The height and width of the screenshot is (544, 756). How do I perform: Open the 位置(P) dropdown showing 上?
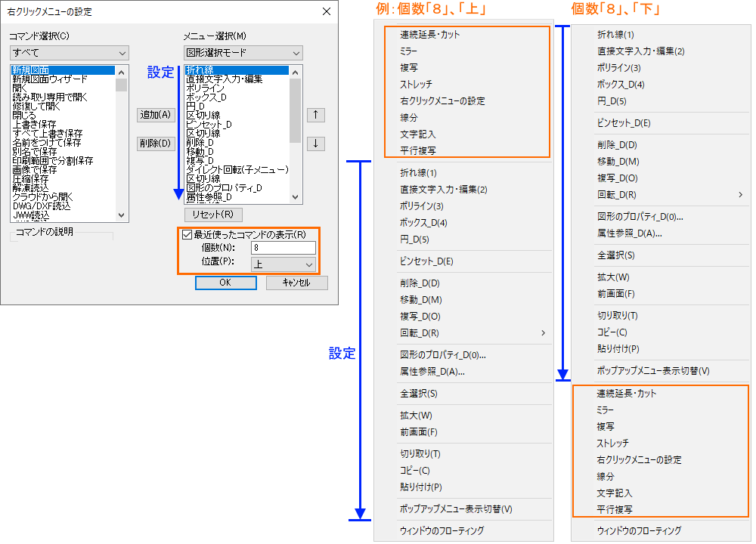pyautogui.click(x=283, y=263)
